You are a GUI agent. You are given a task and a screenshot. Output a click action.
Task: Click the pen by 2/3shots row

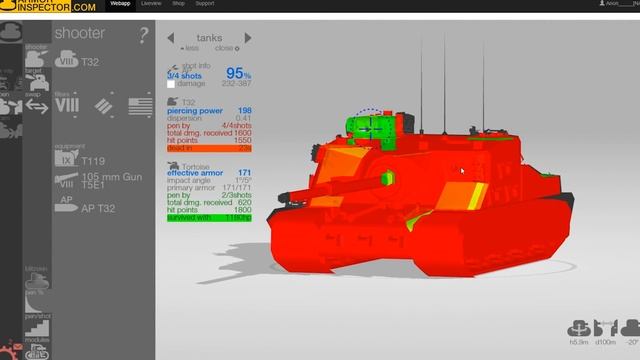pos(209,195)
